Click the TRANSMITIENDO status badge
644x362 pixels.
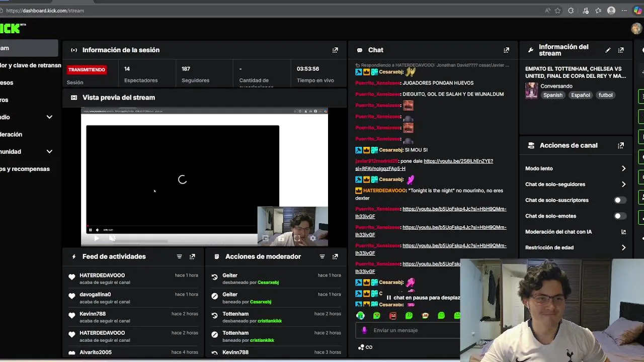click(87, 70)
